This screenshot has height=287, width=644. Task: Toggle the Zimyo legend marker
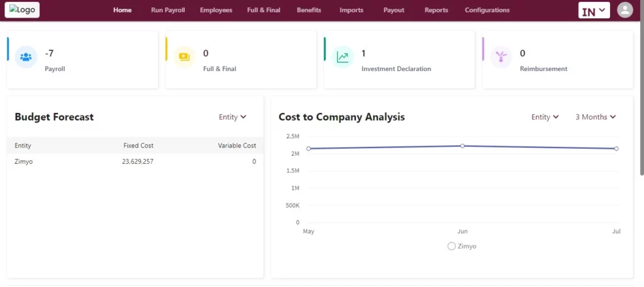point(452,246)
